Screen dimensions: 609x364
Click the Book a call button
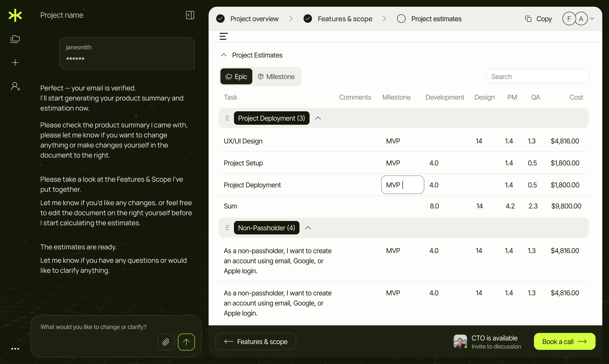(x=564, y=341)
